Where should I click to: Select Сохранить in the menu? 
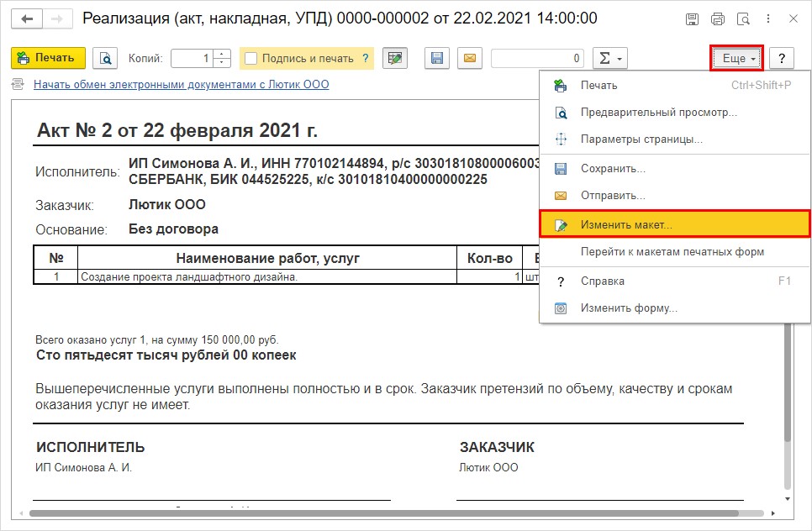[x=675, y=169]
